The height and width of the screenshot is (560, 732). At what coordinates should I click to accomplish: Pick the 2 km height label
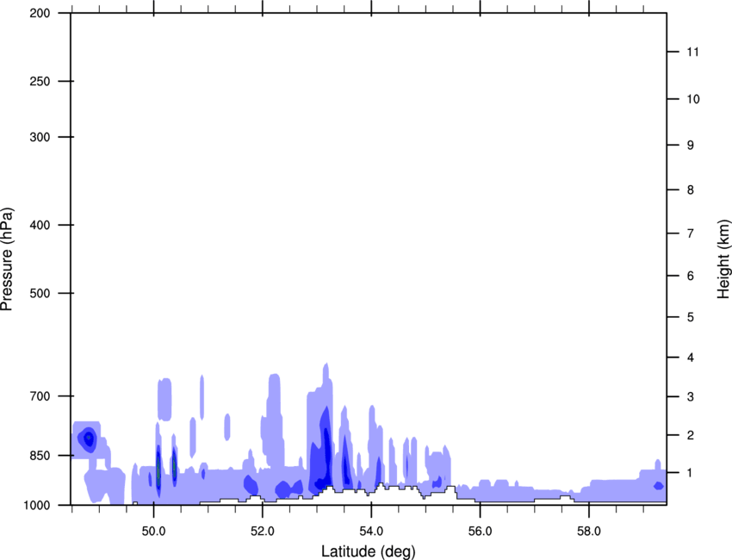click(x=691, y=435)
